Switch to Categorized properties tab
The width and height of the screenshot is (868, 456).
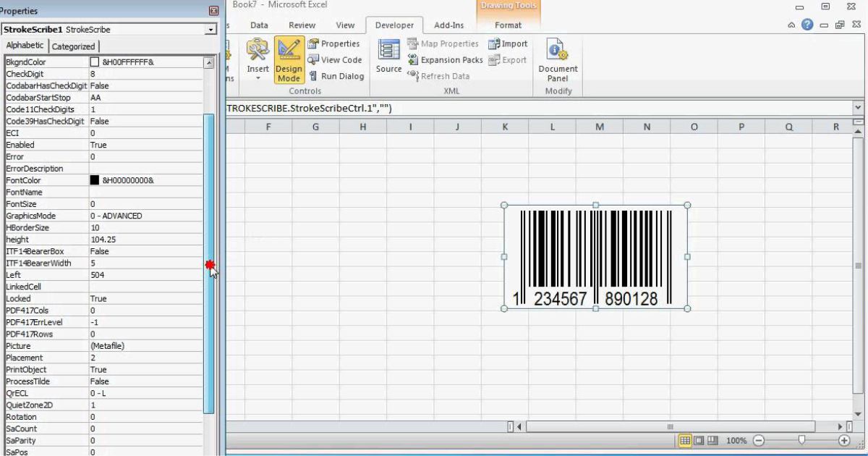[x=73, y=46]
